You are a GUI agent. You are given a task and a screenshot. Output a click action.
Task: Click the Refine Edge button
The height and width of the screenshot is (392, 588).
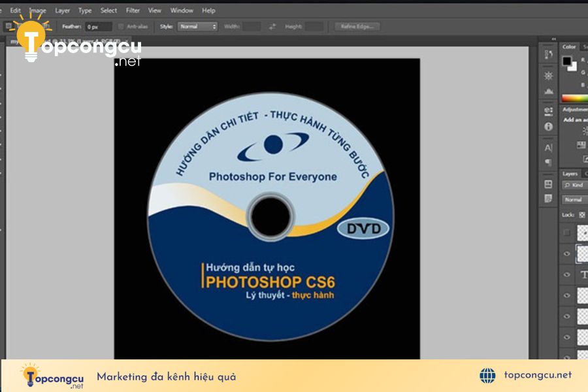click(357, 27)
